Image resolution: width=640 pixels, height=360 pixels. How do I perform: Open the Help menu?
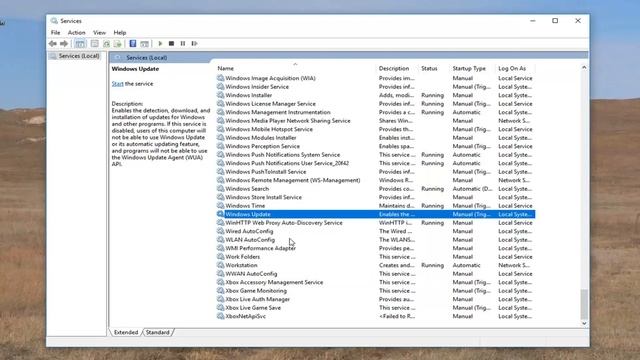(120, 33)
